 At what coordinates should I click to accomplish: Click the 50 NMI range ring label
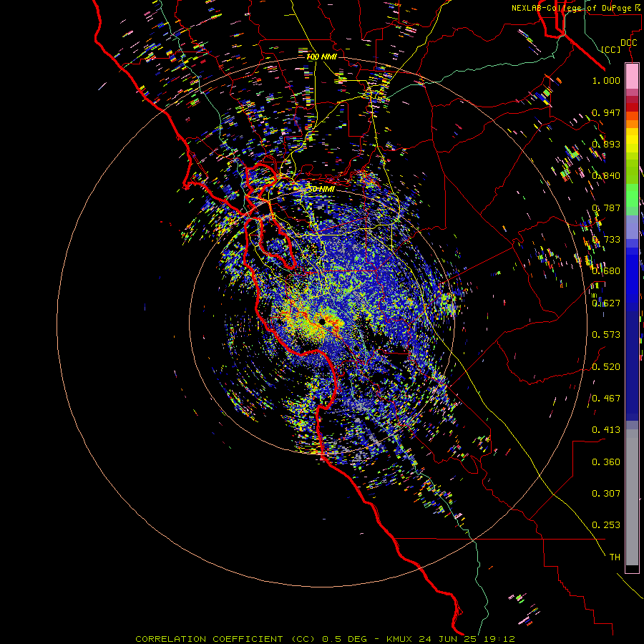[321, 189]
